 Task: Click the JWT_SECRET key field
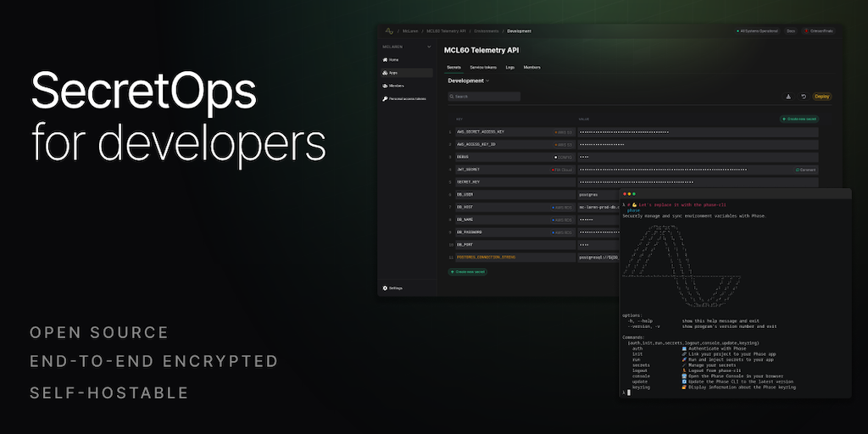click(x=515, y=170)
